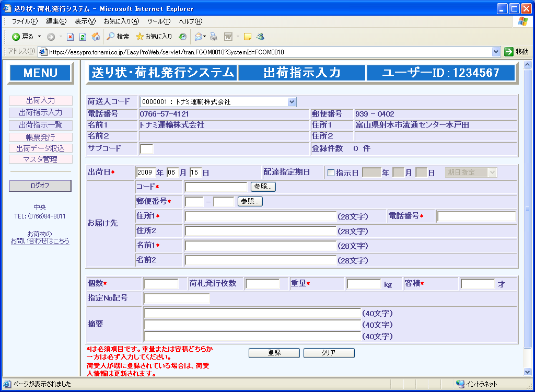Open the back history dropdown arrow
The image size is (535, 392).
(x=39, y=37)
